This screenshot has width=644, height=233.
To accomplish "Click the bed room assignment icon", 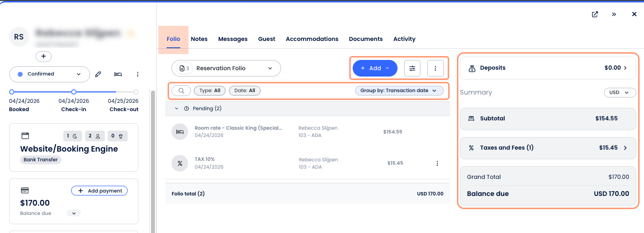I will click(x=118, y=74).
